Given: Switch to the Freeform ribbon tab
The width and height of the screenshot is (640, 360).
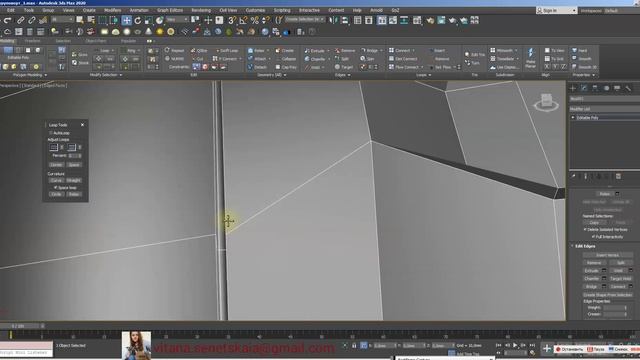Looking at the screenshot, I should pos(32,41).
